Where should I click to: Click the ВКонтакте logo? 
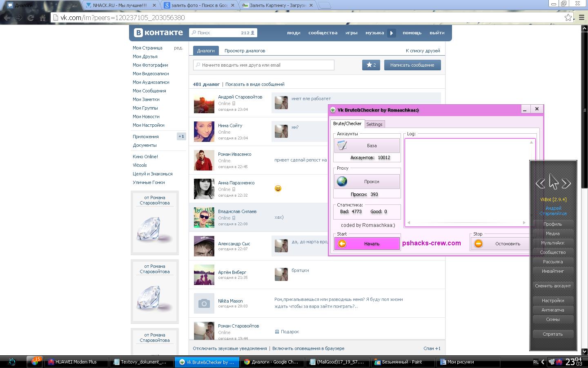158,33
